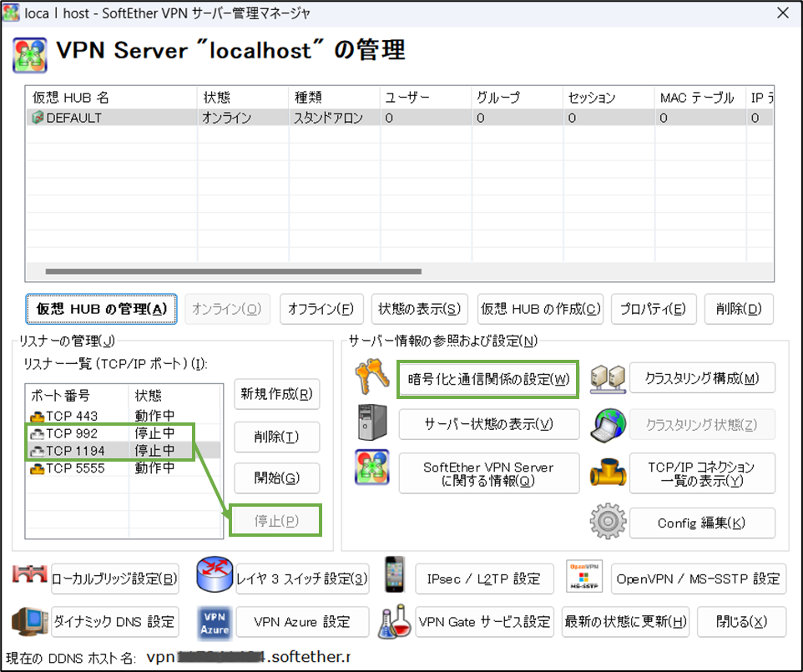Viewport: 803px width, 672px height.
Task: Open VPN Gate サービス設定
Action: pyautogui.click(x=484, y=622)
